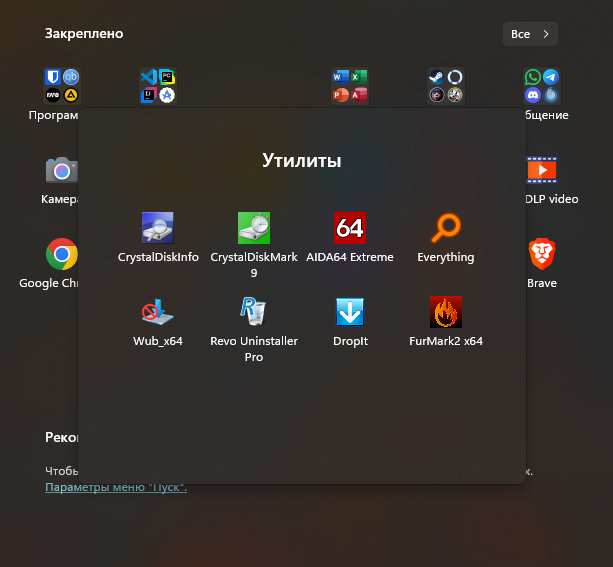Launch CrystalDiskMark 9
Screen dimensions: 613x567
pyautogui.click(x=254, y=244)
